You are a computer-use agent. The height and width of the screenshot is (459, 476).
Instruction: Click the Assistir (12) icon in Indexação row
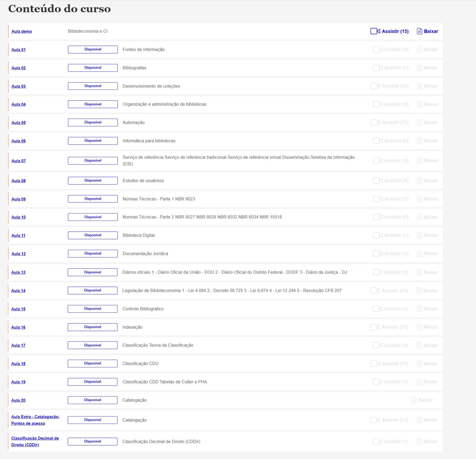[x=375, y=327]
